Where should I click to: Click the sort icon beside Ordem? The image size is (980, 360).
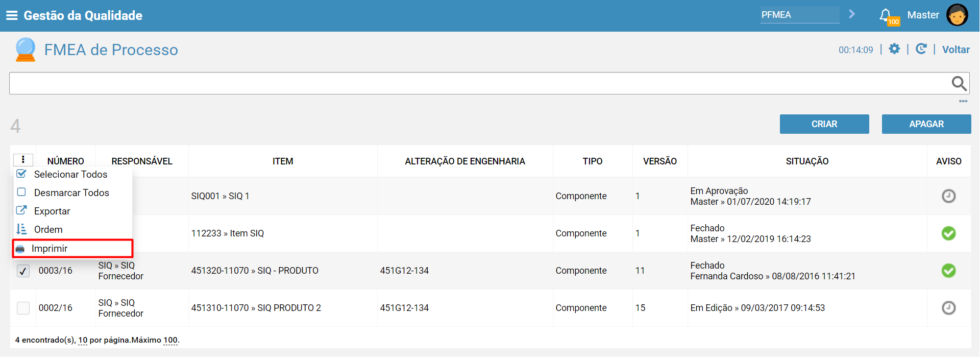21,229
